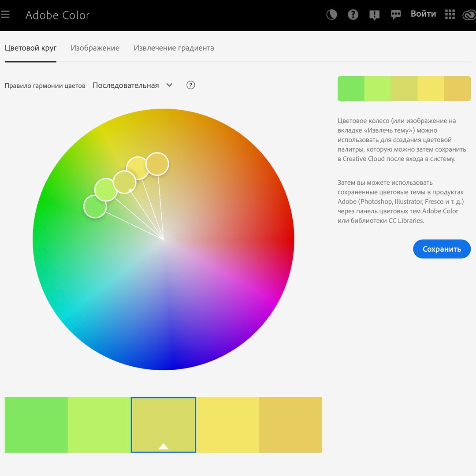The width and height of the screenshot is (476, 476).
Task: Click the olive-yellow color in preview strip
Action: click(x=404, y=88)
